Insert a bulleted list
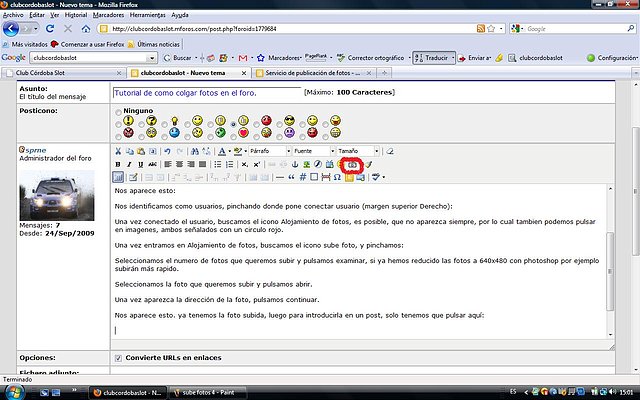This screenshot has width=640, height=400. [x=218, y=164]
